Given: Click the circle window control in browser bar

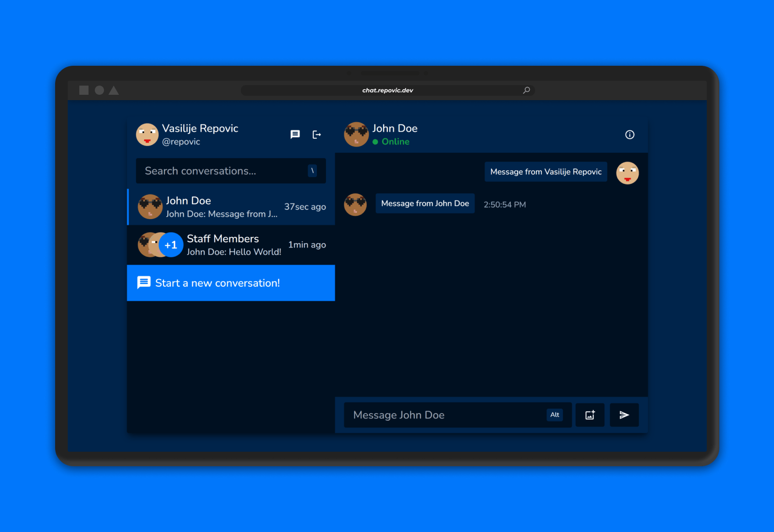Looking at the screenshot, I should (99, 90).
